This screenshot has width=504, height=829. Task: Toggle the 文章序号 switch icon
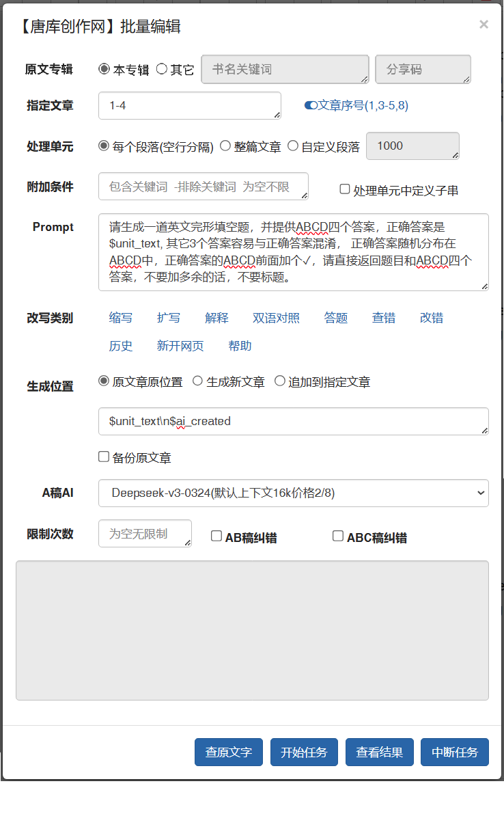pyautogui.click(x=311, y=105)
